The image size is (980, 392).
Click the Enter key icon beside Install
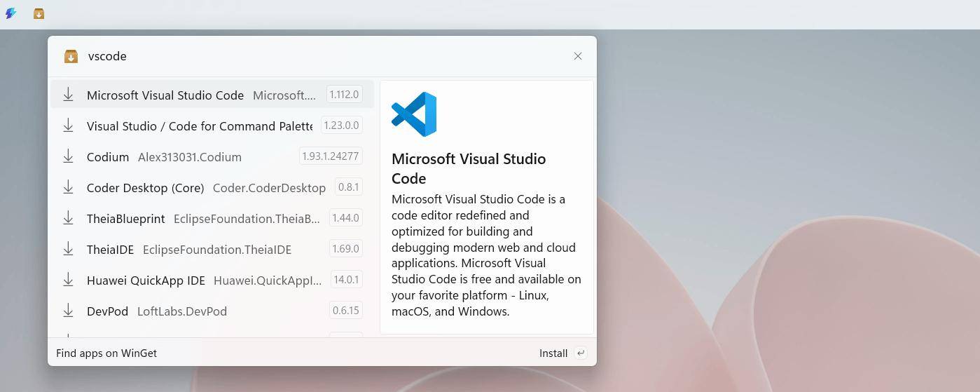(x=581, y=353)
